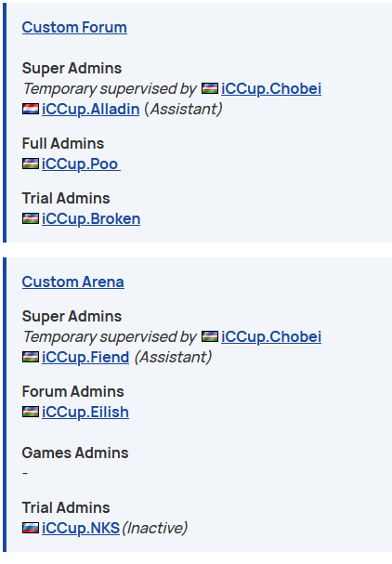
Task: Open iCCup.Chobei profile in Custom Arena section
Action: [271, 336]
